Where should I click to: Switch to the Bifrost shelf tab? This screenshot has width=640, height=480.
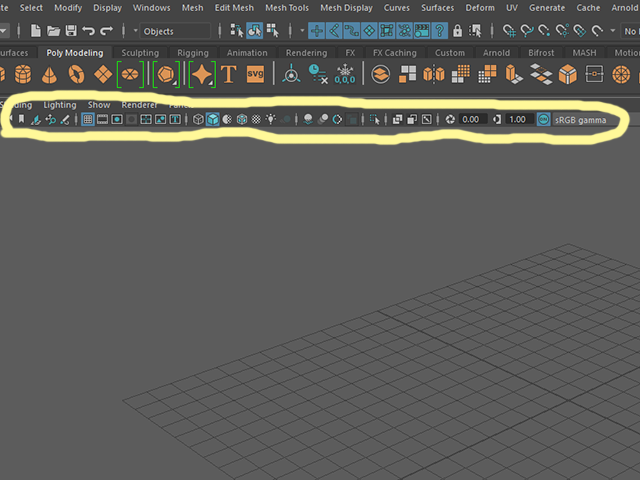(541, 53)
